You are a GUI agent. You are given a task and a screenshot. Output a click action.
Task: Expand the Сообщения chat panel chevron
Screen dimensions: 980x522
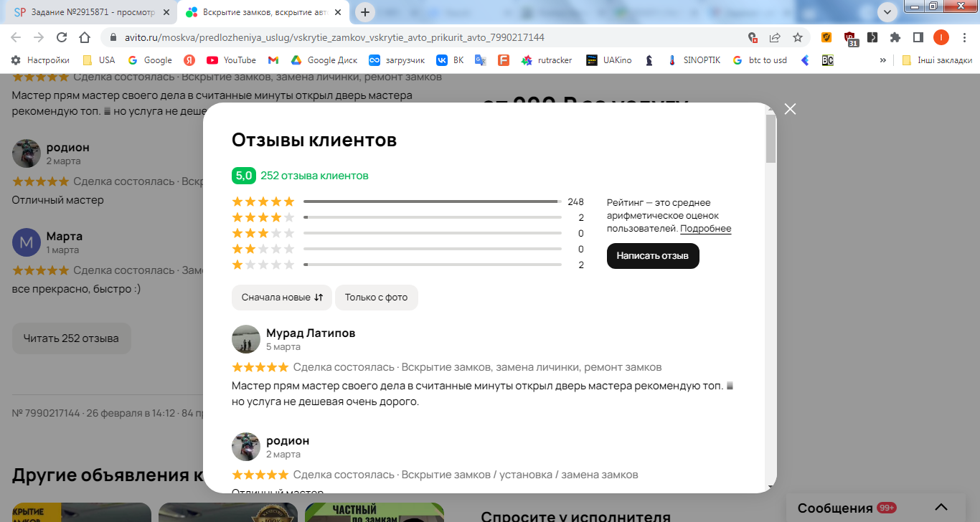(x=941, y=508)
